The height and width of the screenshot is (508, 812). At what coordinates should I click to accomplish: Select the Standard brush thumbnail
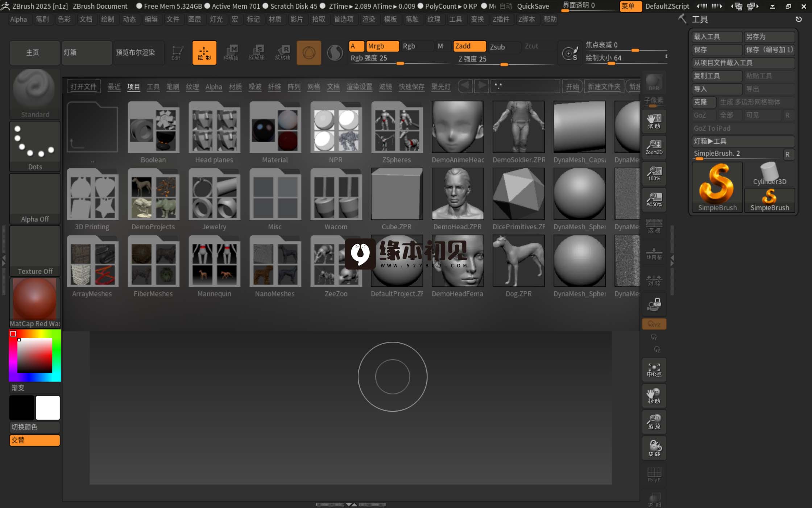(35, 94)
